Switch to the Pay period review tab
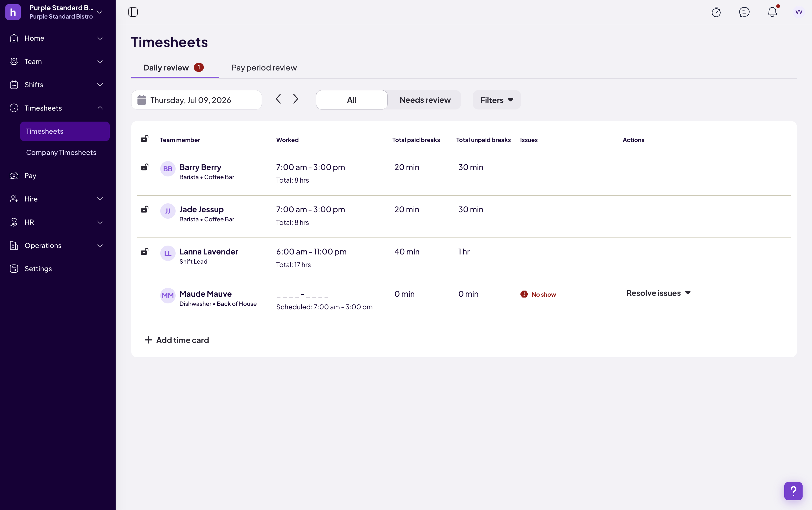The width and height of the screenshot is (812, 510). (264, 68)
